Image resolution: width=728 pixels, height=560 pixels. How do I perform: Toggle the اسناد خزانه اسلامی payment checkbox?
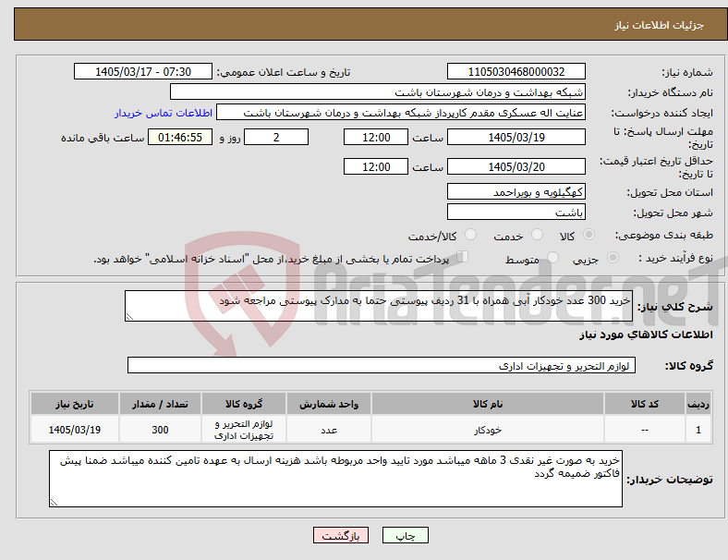pyautogui.click(x=463, y=257)
